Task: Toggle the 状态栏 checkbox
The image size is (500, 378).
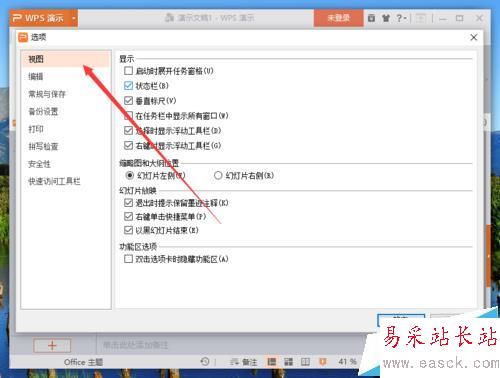Action: (x=128, y=86)
